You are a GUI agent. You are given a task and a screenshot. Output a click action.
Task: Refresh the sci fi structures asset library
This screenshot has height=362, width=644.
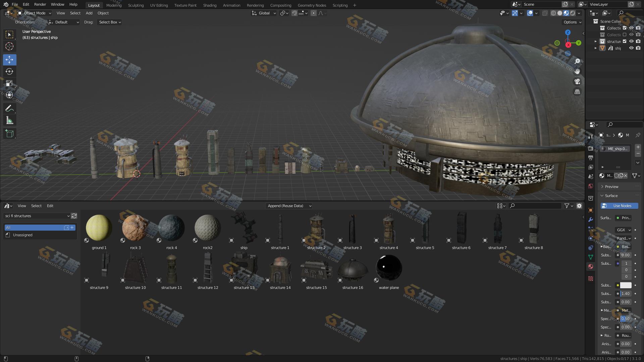point(74,216)
